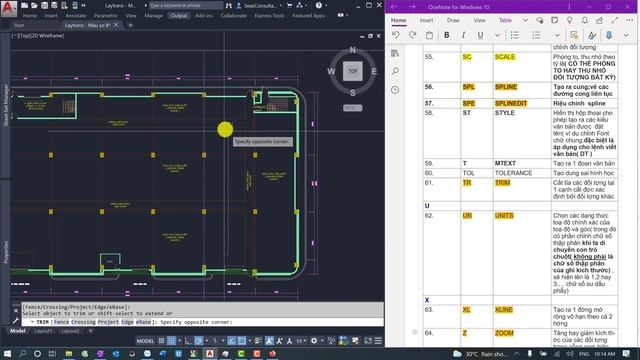Click the new drawing tab plus button
Image resolution: width=640 pixels, height=360 pixels.
pos(130,25)
